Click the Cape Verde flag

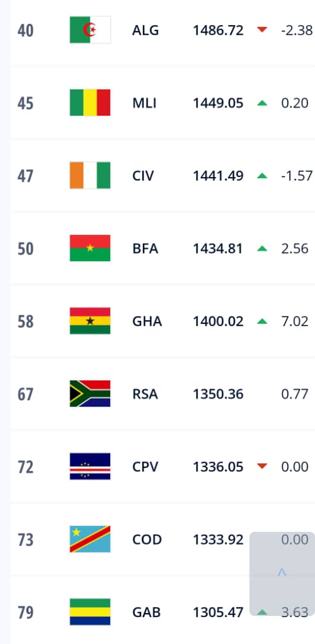pyautogui.click(x=90, y=466)
